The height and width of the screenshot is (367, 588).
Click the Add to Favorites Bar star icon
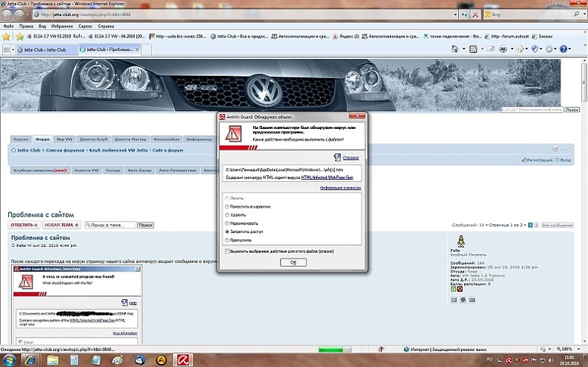[x=20, y=36]
